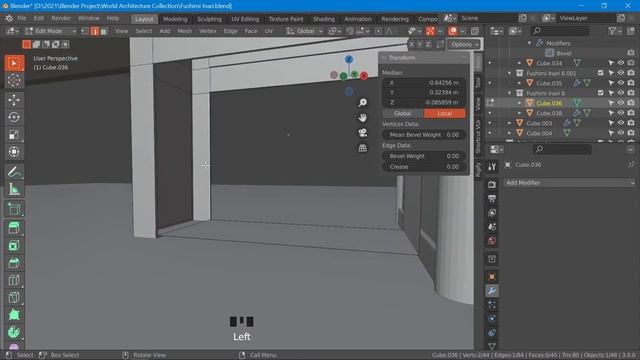This screenshot has width=640, height=360.
Task: Disable render for Cube.034 camera icon
Action: (x=631, y=63)
